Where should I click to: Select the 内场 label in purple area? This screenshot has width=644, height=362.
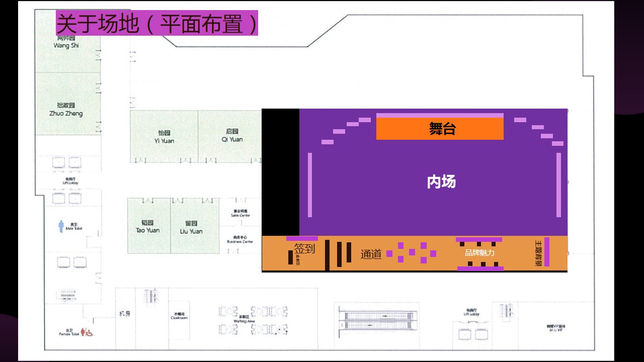pos(441,182)
